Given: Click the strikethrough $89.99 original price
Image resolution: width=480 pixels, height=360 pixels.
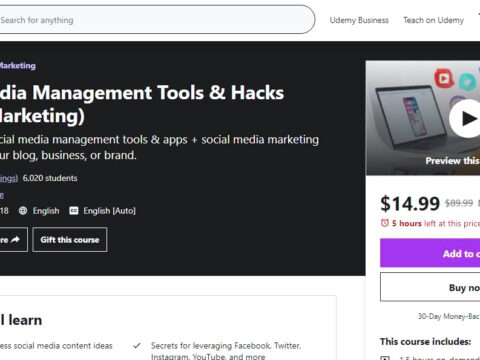Looking at the screenshot, I should click(459, 203).
